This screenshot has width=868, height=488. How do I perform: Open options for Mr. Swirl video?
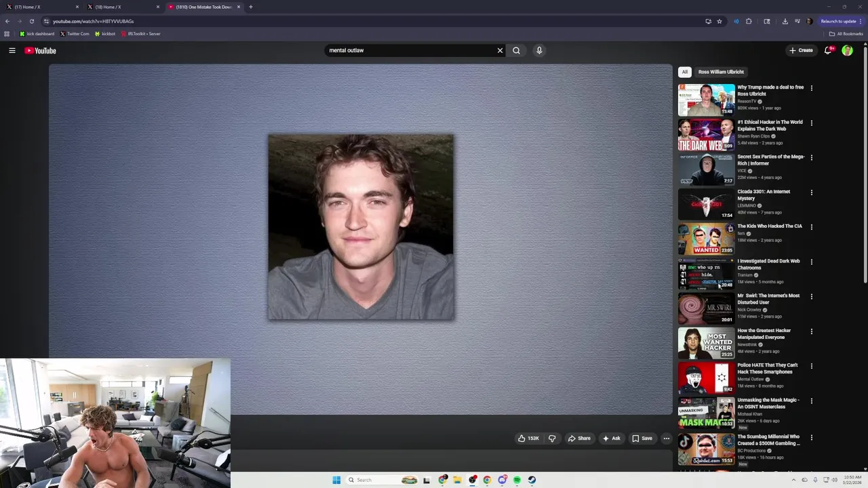[x=811, y=296]
